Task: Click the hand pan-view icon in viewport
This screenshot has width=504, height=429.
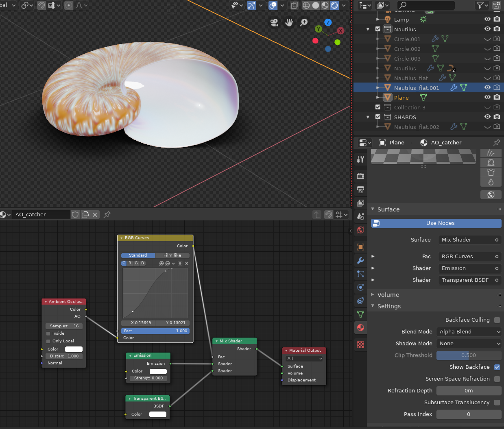Action: click(x=289, y=22)
